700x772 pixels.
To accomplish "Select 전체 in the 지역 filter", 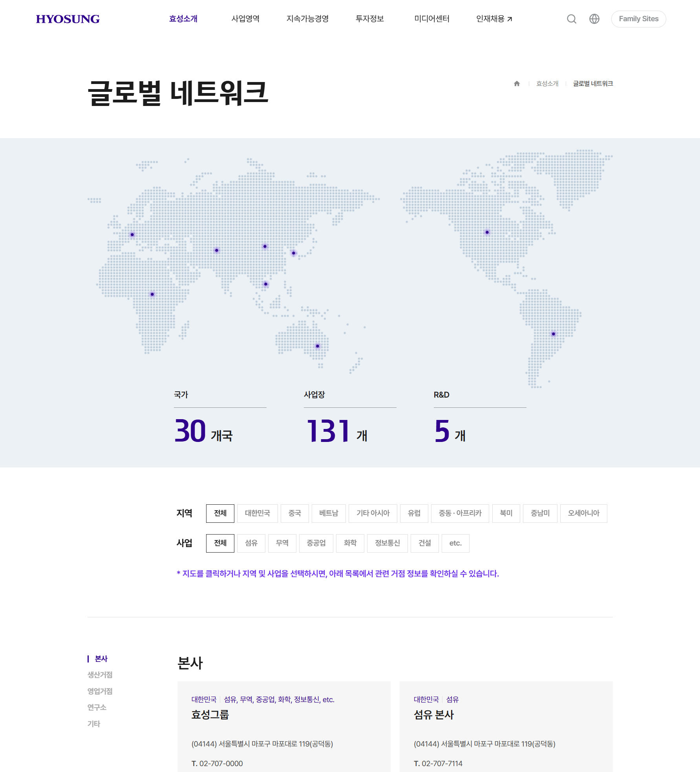I will click(220, 513).
